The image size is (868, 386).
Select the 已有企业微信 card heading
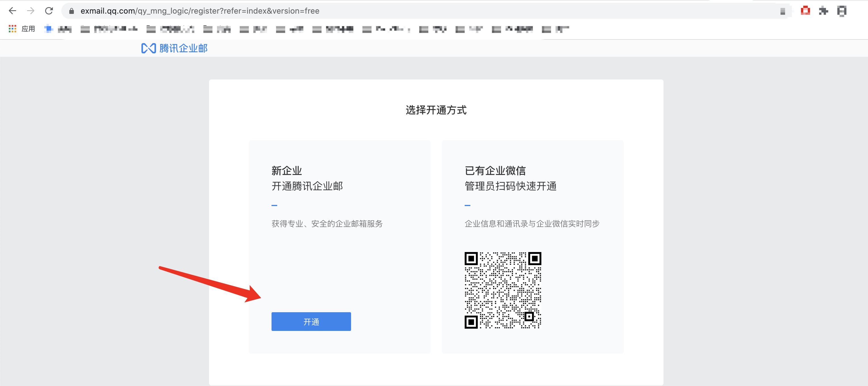pyautogui.click(x=495, y=170)
